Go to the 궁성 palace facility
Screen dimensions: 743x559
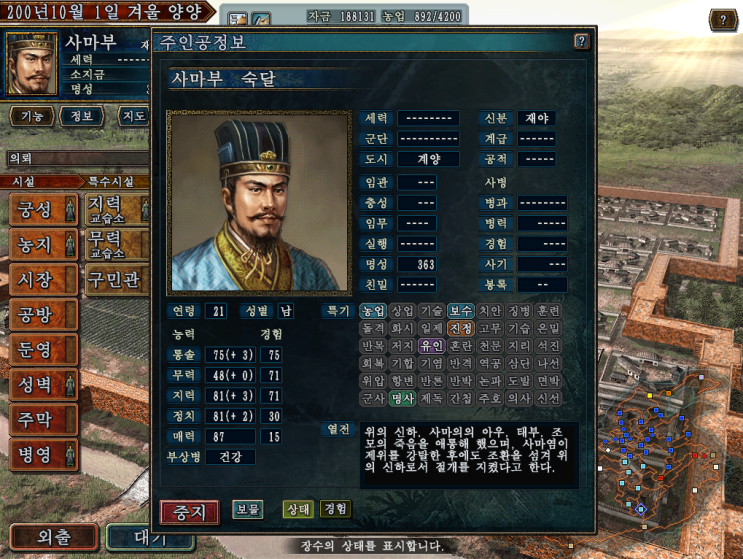coord(44,209)
